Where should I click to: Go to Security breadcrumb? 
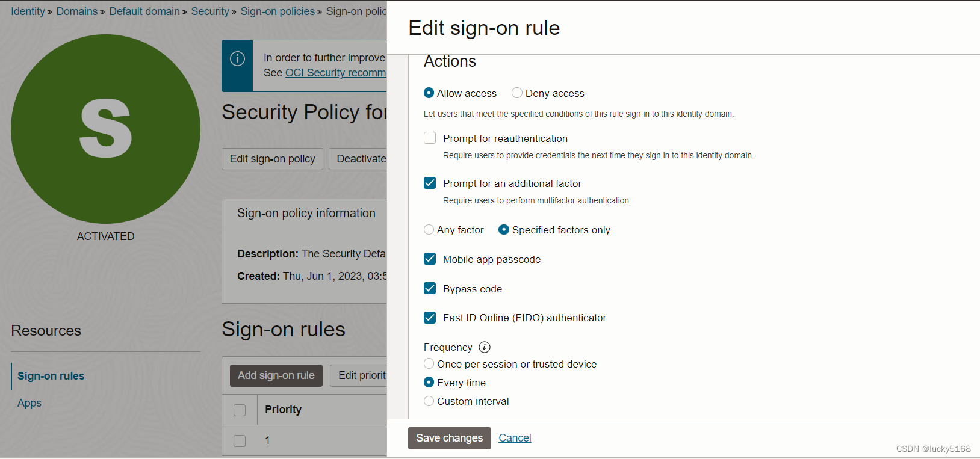(x=210, y=11)
